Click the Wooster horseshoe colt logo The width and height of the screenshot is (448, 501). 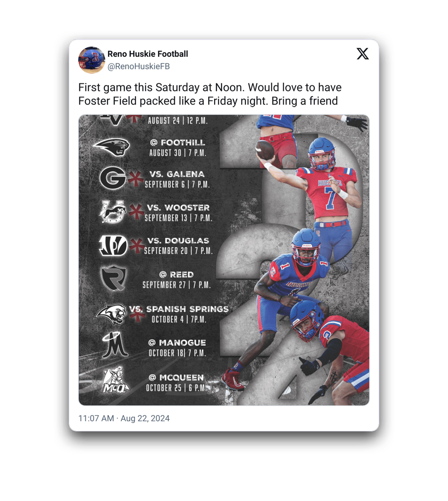coord(113,212)
